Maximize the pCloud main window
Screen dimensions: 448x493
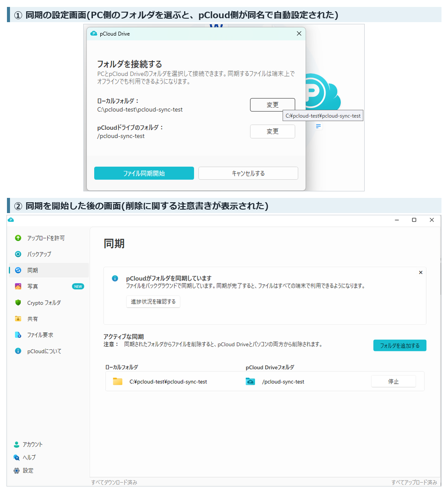click(414, 220)
